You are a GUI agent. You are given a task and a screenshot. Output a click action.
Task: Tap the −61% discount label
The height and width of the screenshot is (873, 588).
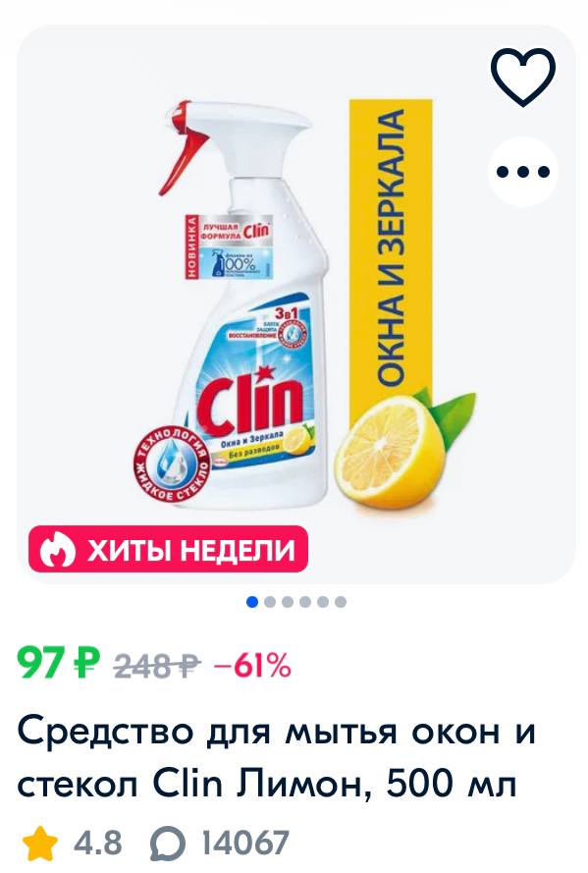253,665
